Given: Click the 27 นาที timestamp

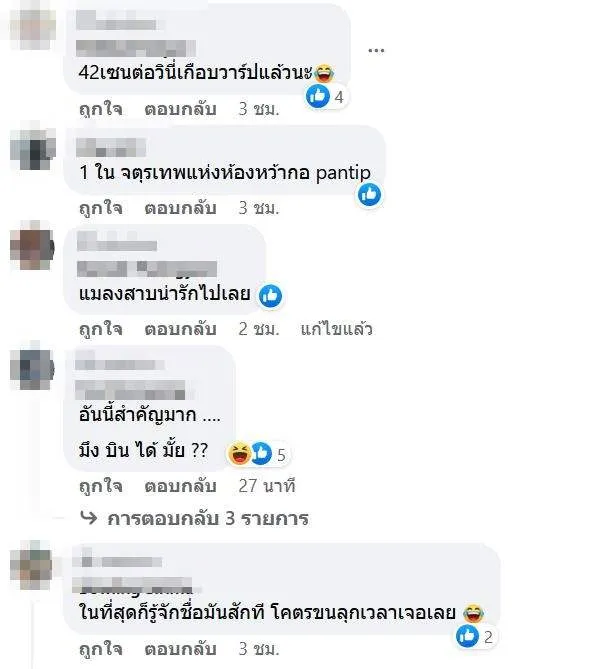Looking at the screenshot, I should (x=267, y=486).
